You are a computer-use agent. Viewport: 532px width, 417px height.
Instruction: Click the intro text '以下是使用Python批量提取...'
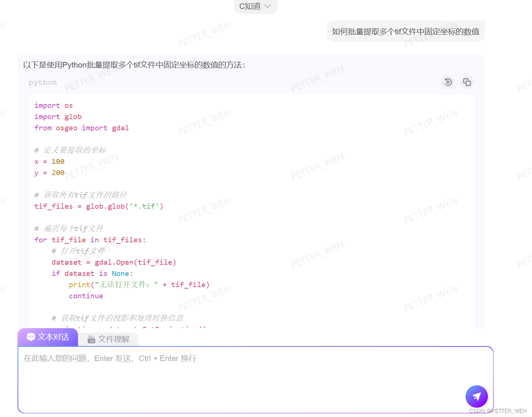(x=134, y=65)
